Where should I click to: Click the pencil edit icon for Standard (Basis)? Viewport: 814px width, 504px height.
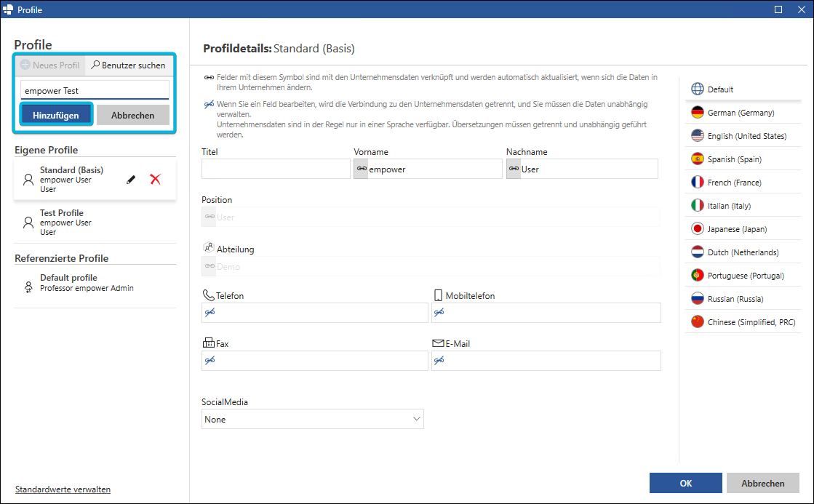tap(131, 180)
